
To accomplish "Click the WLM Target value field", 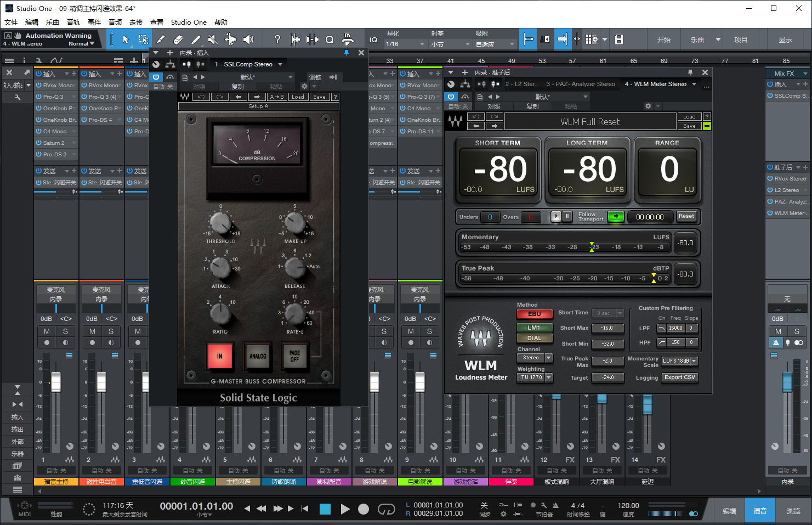I will coord(607,377).
